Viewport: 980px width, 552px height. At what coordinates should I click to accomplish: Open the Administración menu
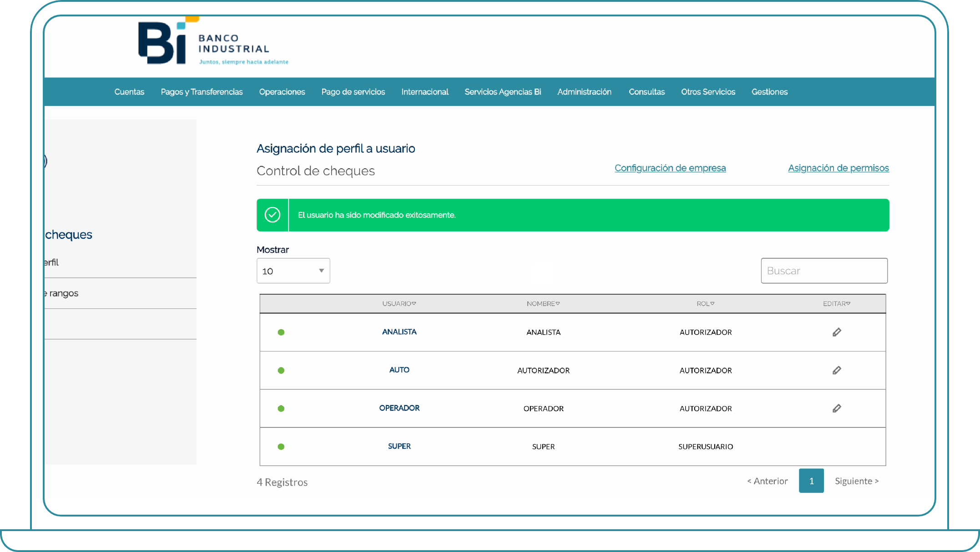[585, 92]
